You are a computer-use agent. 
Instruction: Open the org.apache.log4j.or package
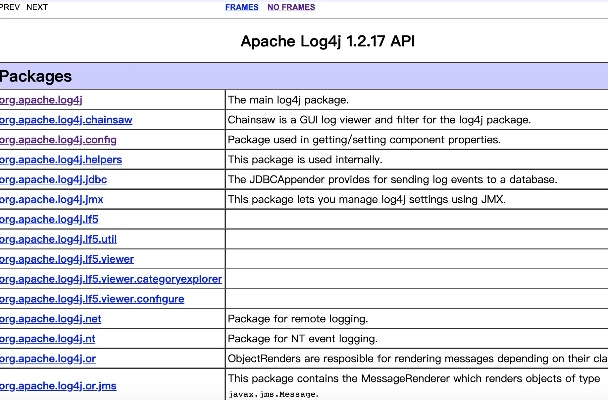pyautogui.click(x=50, y=359)
